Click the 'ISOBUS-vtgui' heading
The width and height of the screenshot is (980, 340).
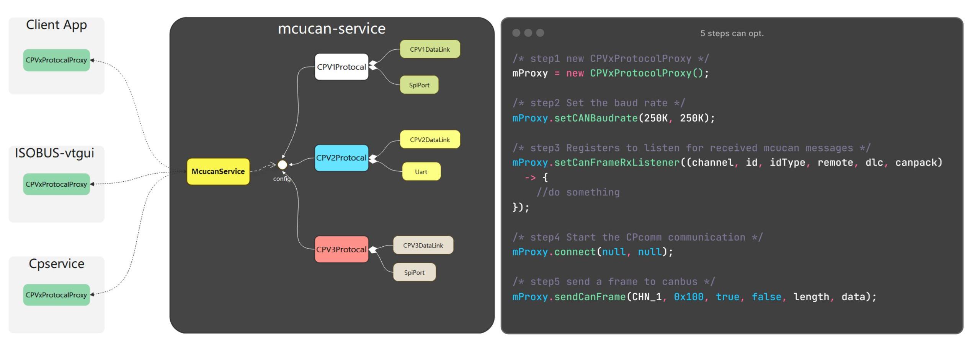[x=54, y=153]
